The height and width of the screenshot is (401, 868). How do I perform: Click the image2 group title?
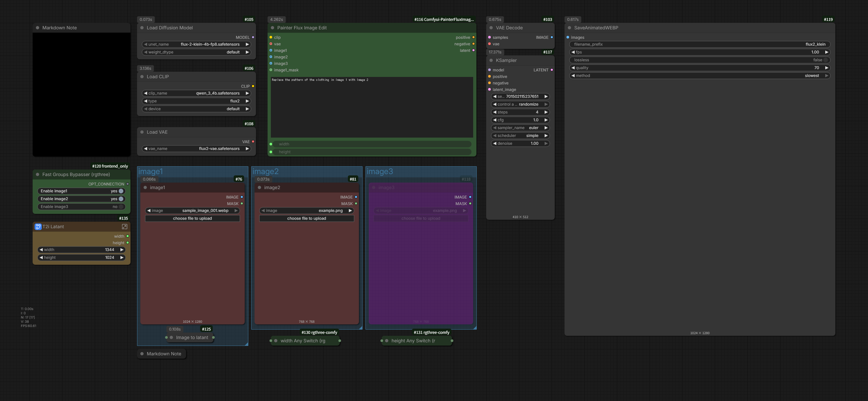click(266, 171)
